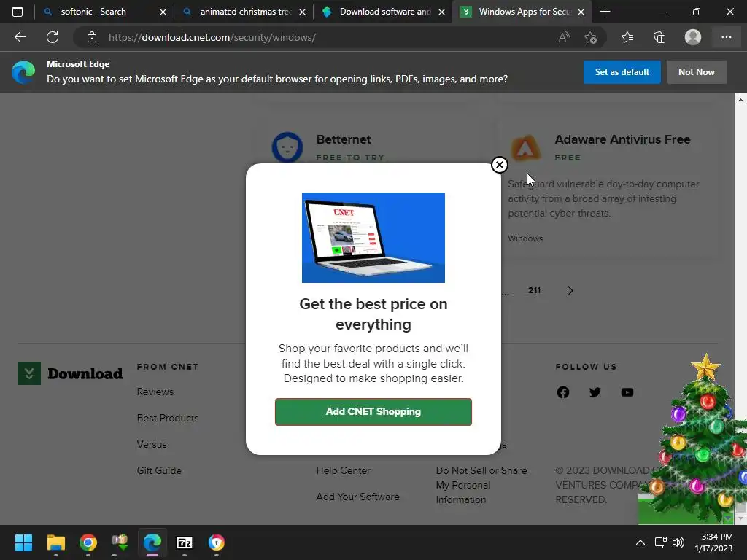Screen dimensions: 747x560
Task: Open Windows Start menu
Action: click(23, 542)
